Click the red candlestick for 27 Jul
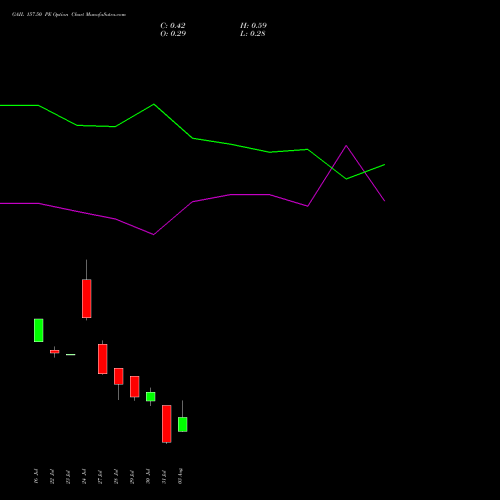 point(103,359)
